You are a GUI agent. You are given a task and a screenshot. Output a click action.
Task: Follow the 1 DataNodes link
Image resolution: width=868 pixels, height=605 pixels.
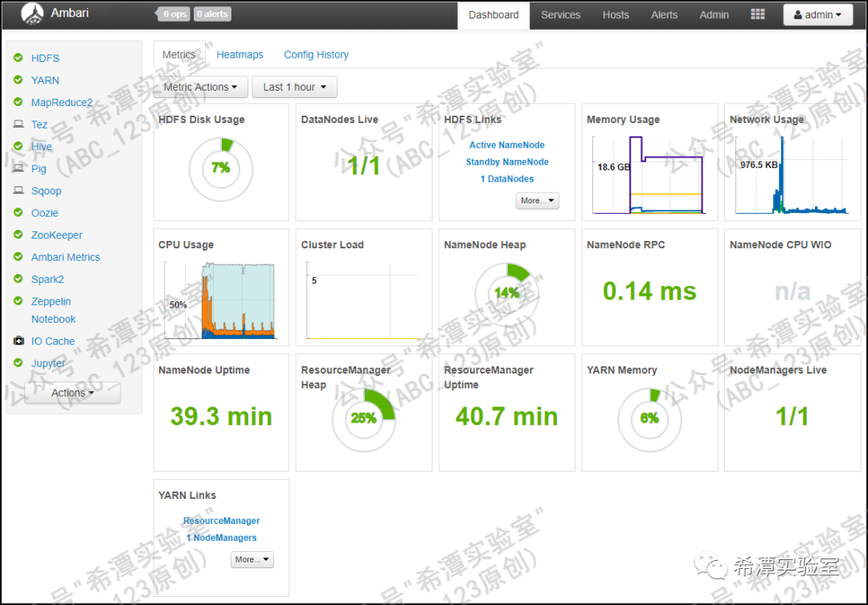pyautogui.click(x=507, y=179)
